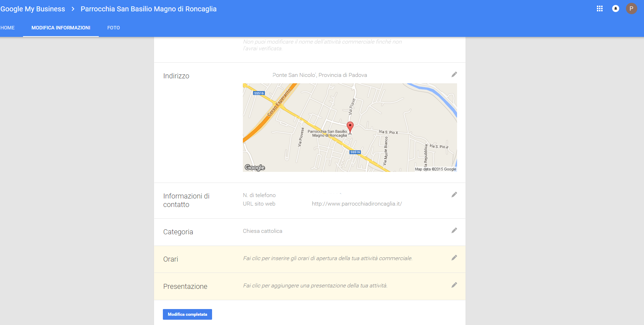The width and height of the screenshot is (644, 325).
Task: Click the upper SS516 road marker on the map
Action: tap(259, 93)
